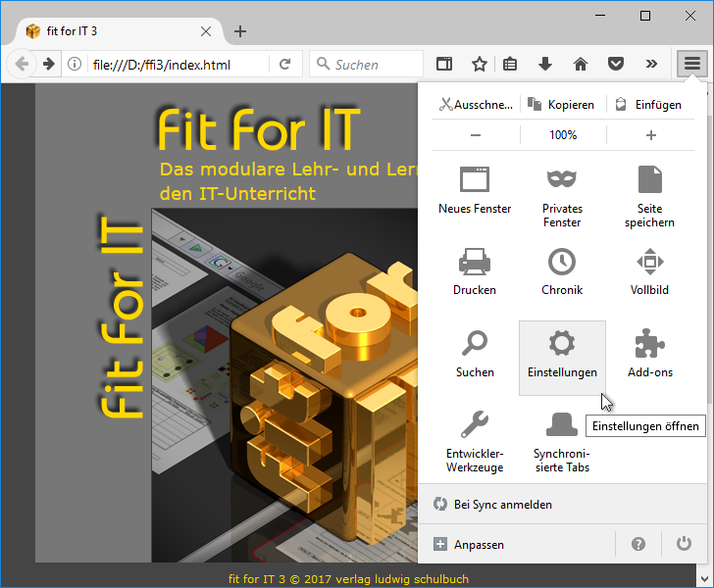Screen dimensions: 714x588
Task: Open Chronik history clock icon
Action: pyautogui.click(x=562, y=270)
